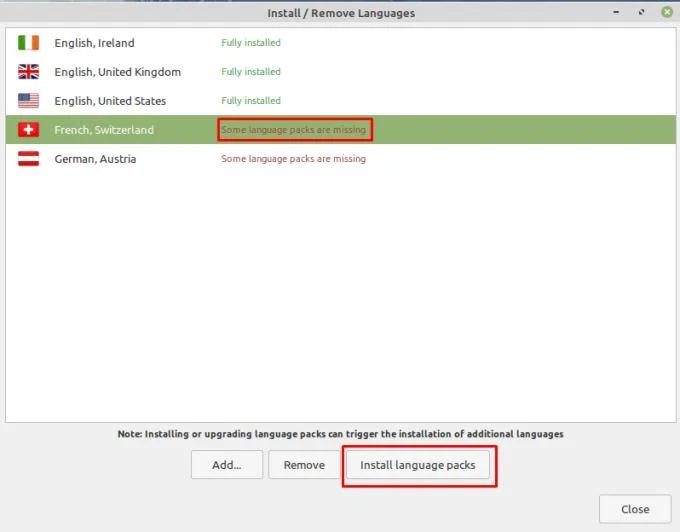
Task: Click the United States flag icon
Action: (28, 101)
